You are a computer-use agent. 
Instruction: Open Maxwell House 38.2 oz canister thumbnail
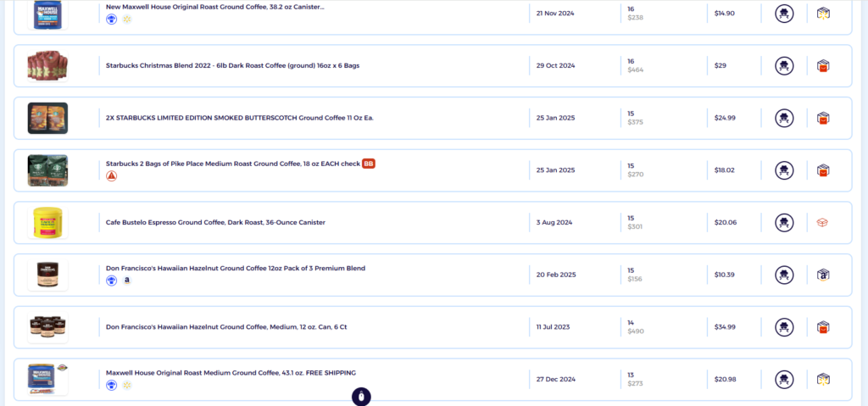[x=47, y=14]
